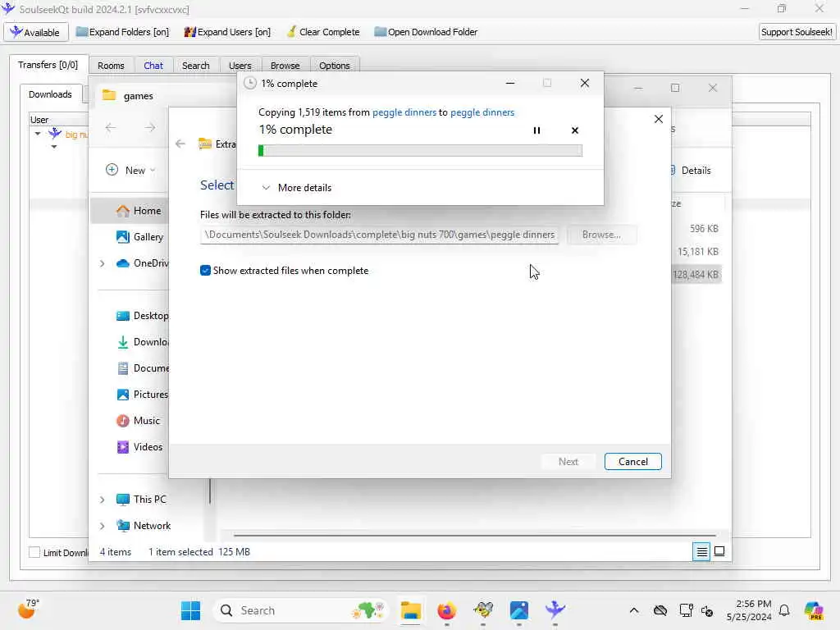Switch to the Transfers [0/0] tab

(x=48, y=65)
